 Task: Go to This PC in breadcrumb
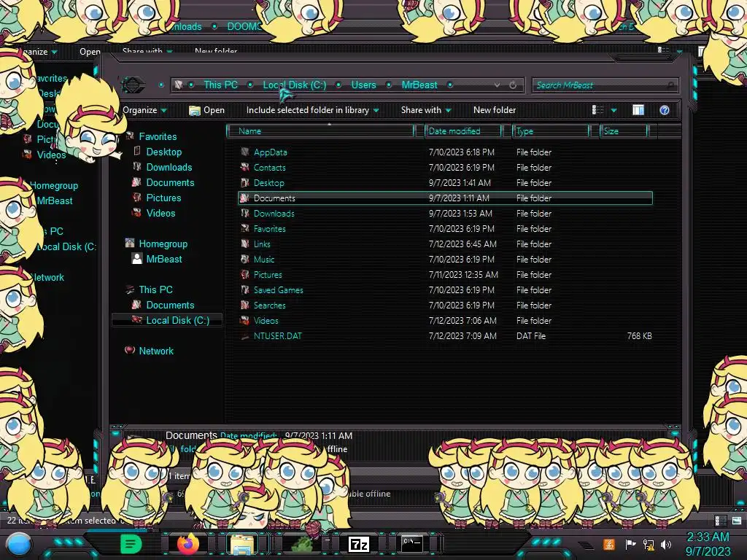click(x=220, y=85)
